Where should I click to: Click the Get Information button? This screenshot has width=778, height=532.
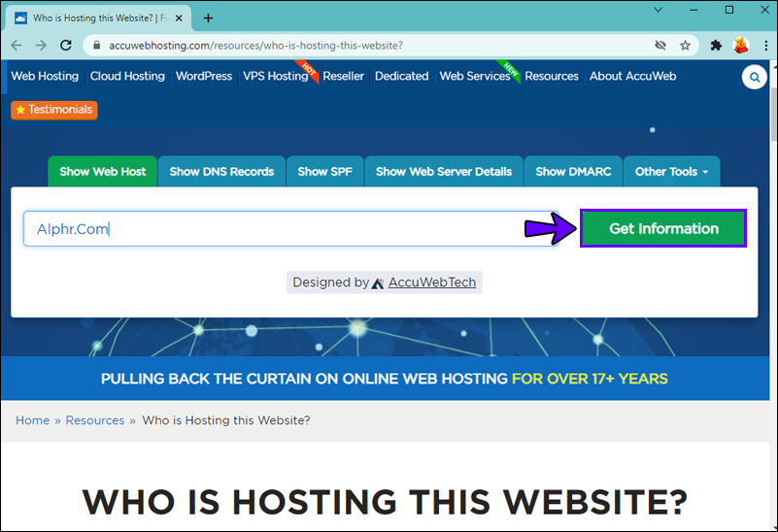663,228
